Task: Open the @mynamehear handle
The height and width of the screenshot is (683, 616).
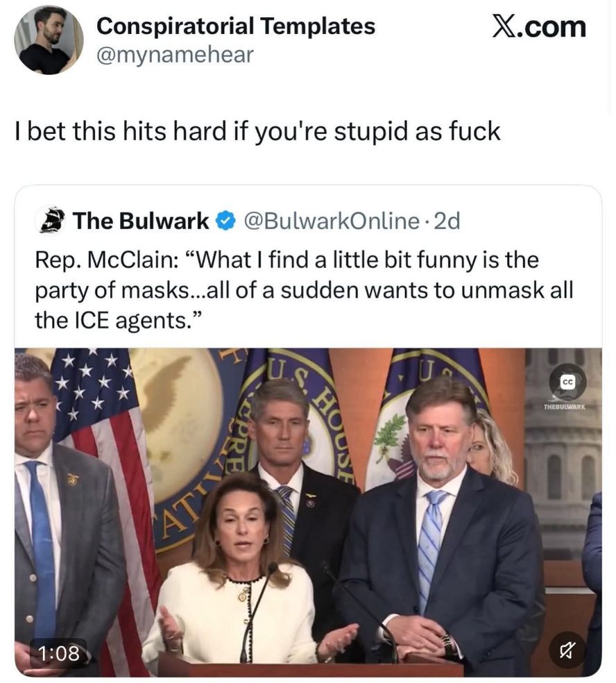Action: pos(175,55)
